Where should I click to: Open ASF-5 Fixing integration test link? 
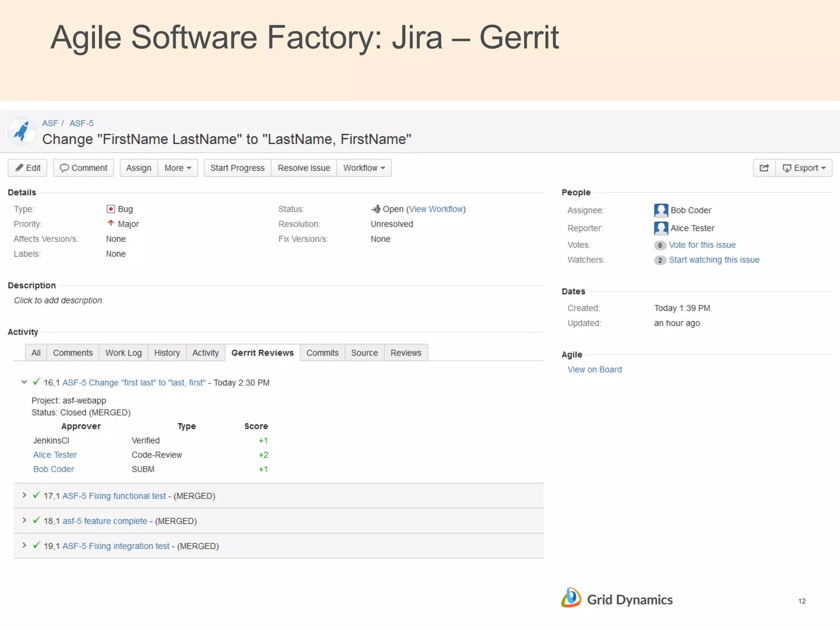click(x=116, y=546)
